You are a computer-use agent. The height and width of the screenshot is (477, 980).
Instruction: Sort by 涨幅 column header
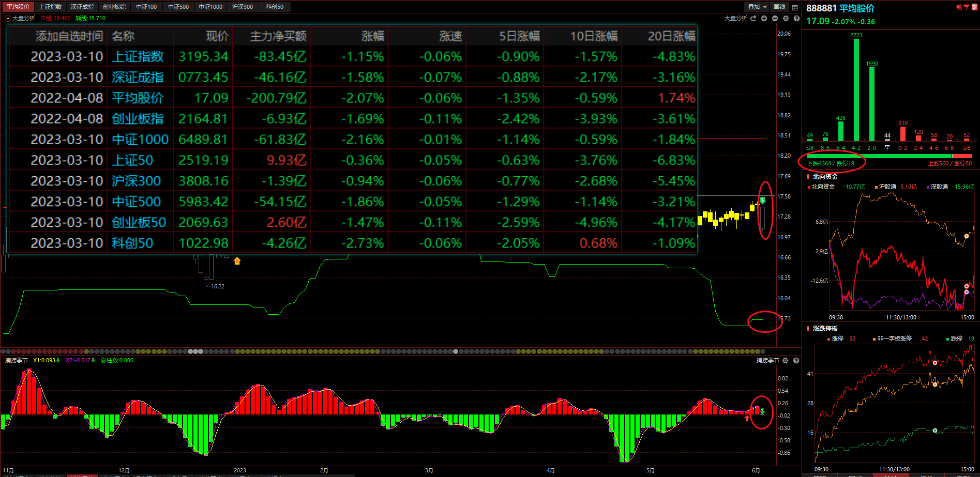[373, 36]
